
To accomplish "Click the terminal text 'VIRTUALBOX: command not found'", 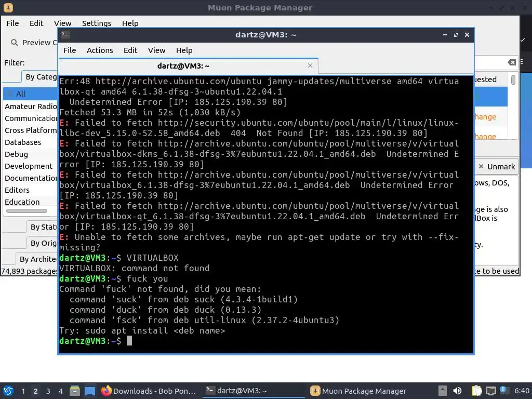I will coord(135,269).
